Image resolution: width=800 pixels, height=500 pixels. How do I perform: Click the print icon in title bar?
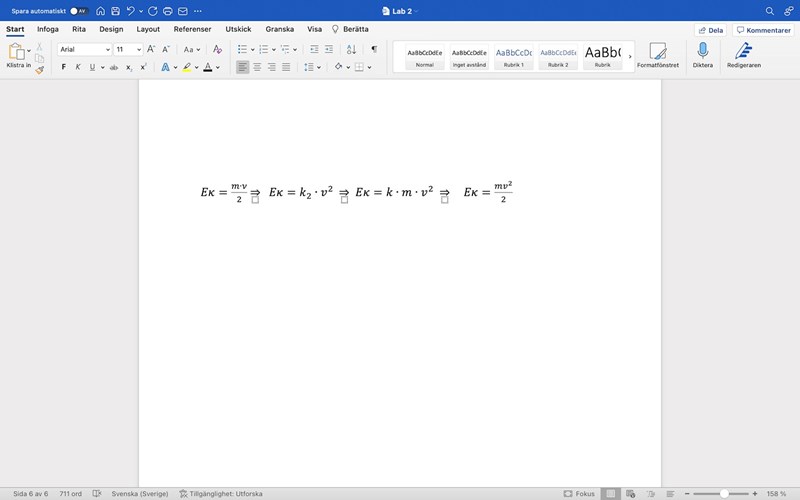coord(167,10)
